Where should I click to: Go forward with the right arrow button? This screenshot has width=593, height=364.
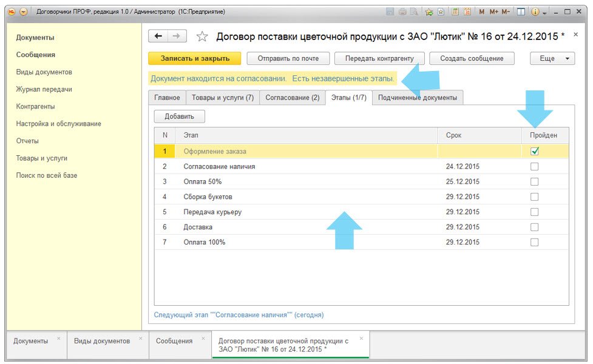coord(177,36)
